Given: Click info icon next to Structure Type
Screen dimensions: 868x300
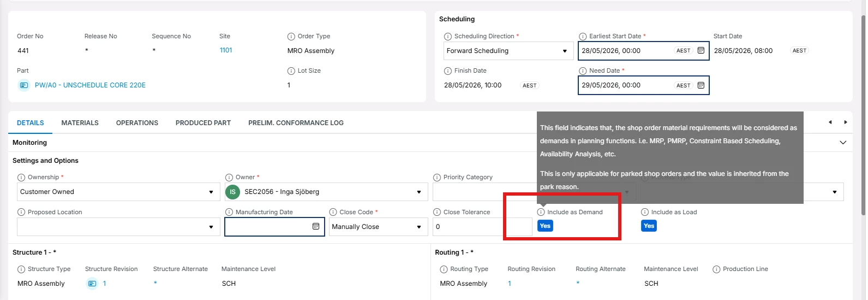Looking at the screenshot, I should click(21, 269).
